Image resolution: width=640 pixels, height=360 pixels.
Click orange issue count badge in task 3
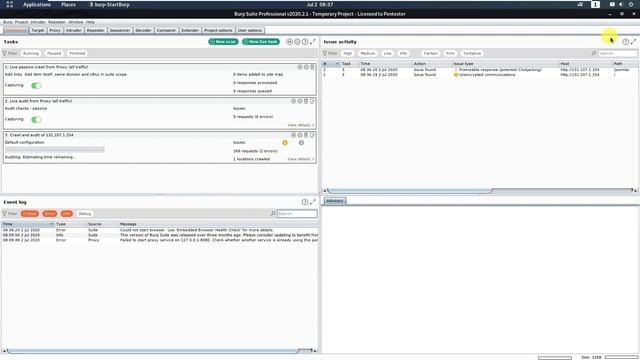click(285, 142)
